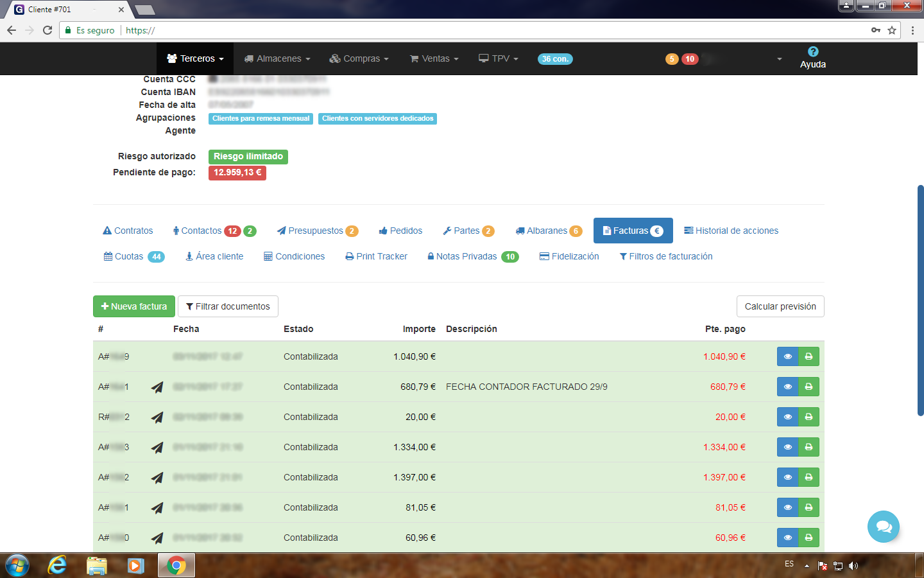Click the bookmark star in address bar
Viewport: 924px width, 578px height.
(892, 30)
